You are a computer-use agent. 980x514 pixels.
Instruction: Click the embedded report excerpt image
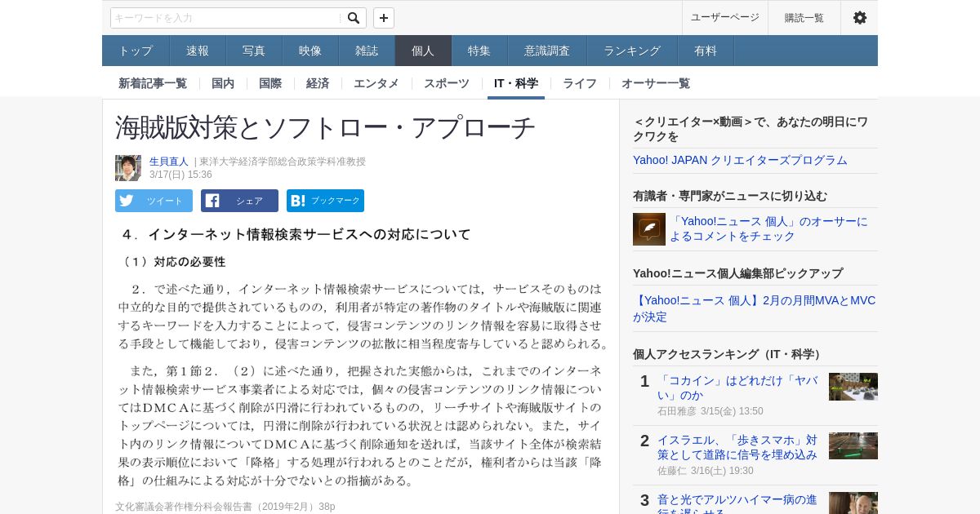pyautogui.click(x=363, y=357)
